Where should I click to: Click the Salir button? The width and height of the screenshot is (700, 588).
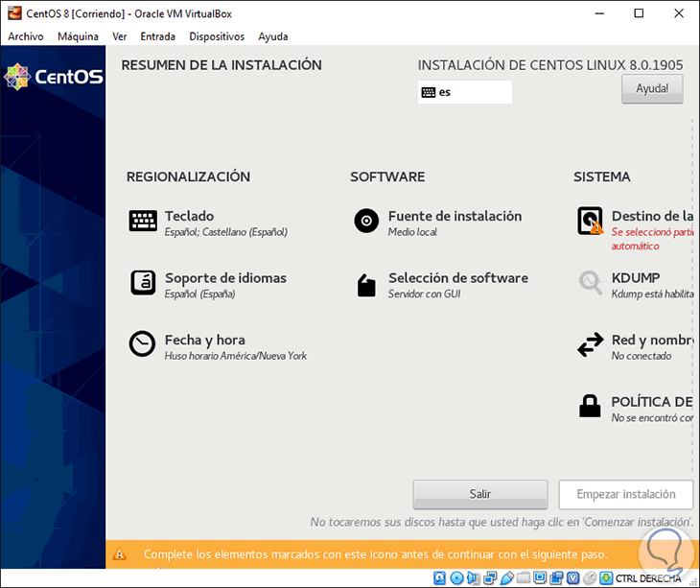[479, 494]
